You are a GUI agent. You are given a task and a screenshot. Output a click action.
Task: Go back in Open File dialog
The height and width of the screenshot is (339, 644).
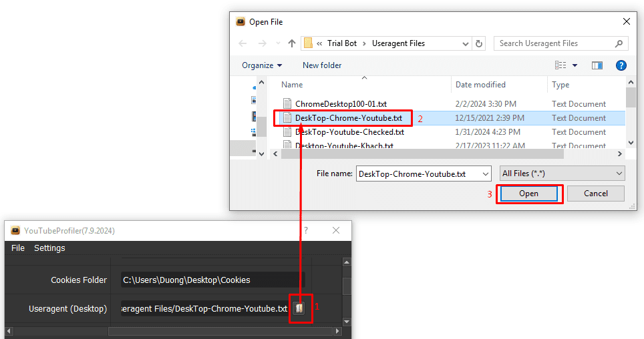click(x=243, y=43)
